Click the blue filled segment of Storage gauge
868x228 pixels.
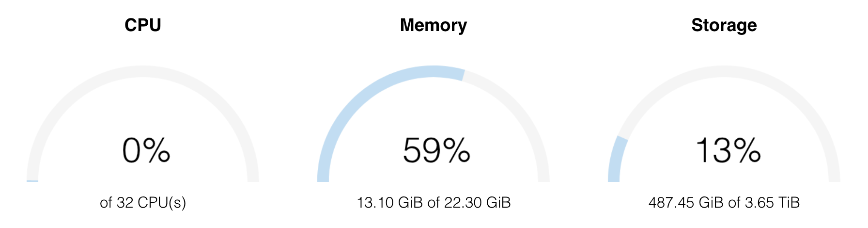click(616, 160)
